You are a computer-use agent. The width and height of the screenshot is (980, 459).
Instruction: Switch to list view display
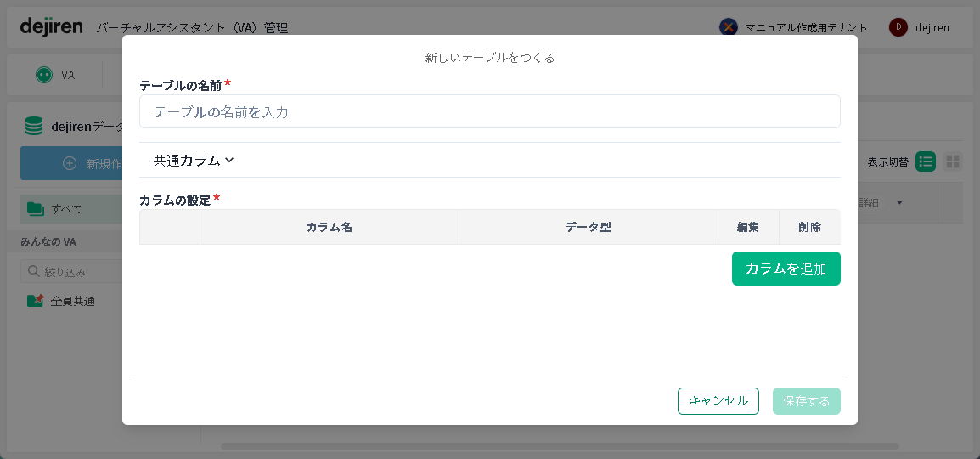pyautogui.click(x=925, y=161)
